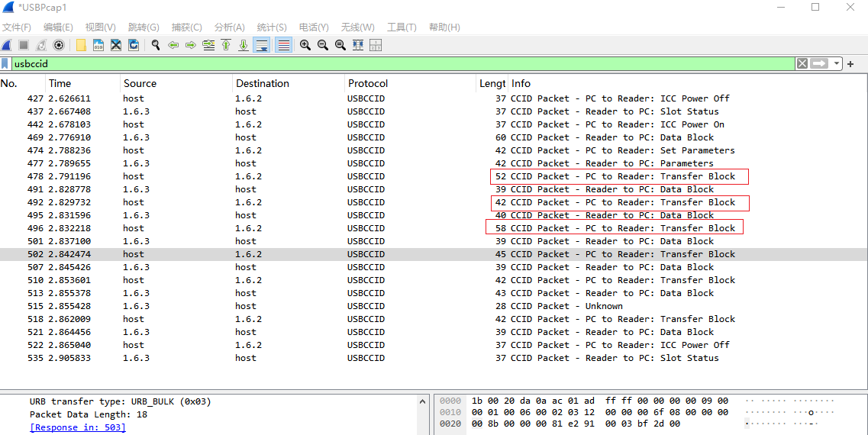
Task: Add a filter button with plus
Action: pos(851,63)
